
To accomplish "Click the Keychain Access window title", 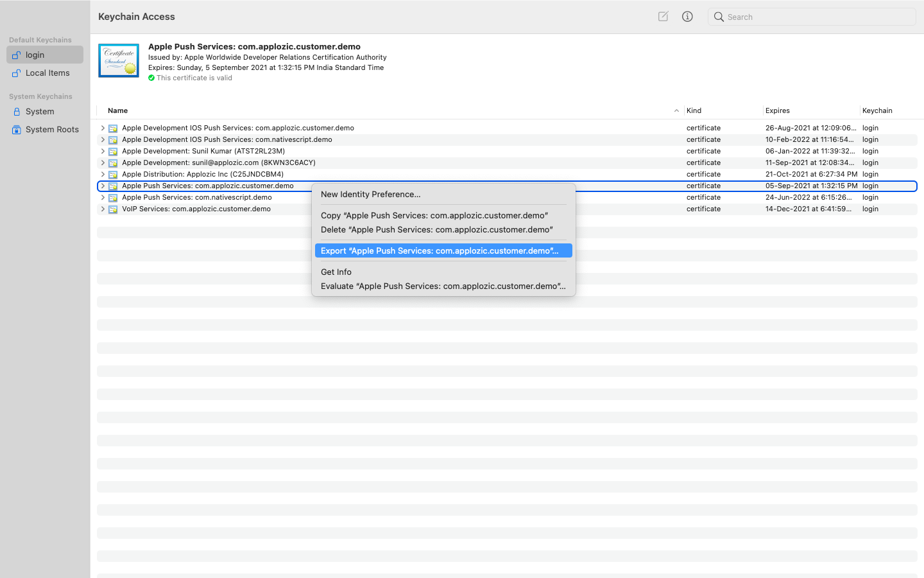I will [137, 17].
